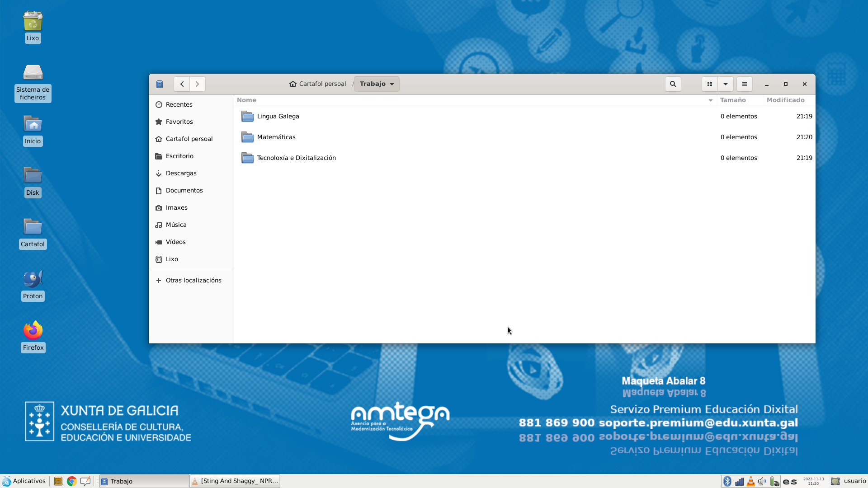Image resolution: width=868 pixels, height=488 pixels.
Task: Sort files by Modificado column
Action: pos(785,100)
